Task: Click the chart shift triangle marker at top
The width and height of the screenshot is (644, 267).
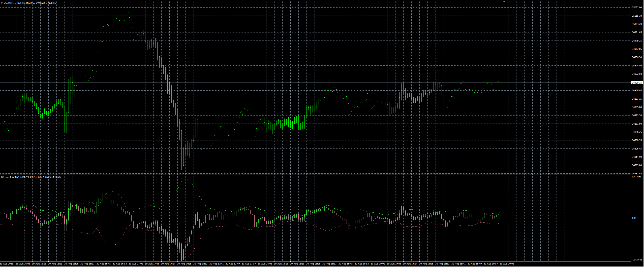Action: tap(504, 2)
